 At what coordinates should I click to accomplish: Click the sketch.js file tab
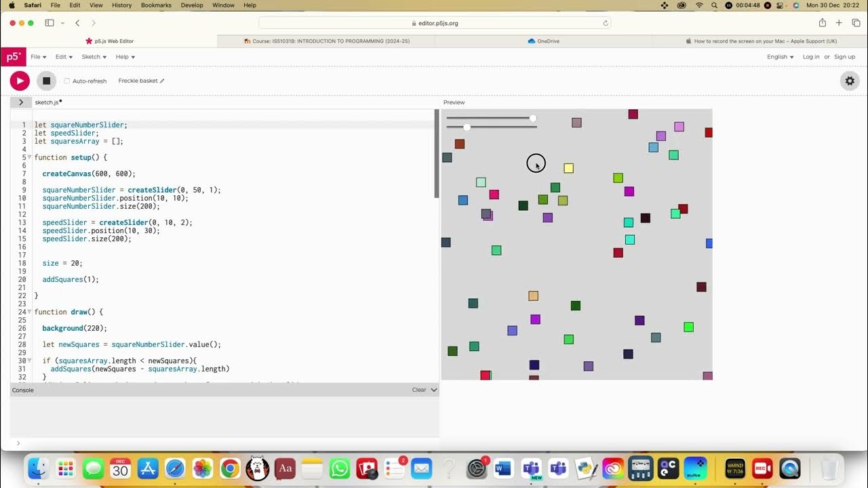click(48, 102)
